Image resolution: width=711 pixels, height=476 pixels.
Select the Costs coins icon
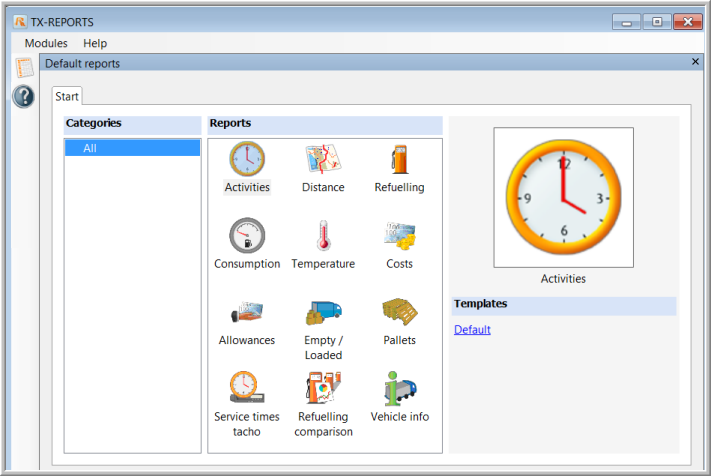tap(399, 235)
